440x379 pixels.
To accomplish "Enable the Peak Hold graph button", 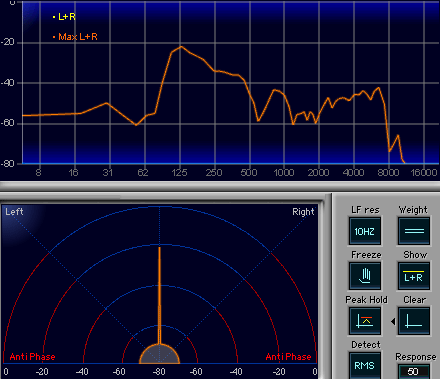I will coord(365,321).
